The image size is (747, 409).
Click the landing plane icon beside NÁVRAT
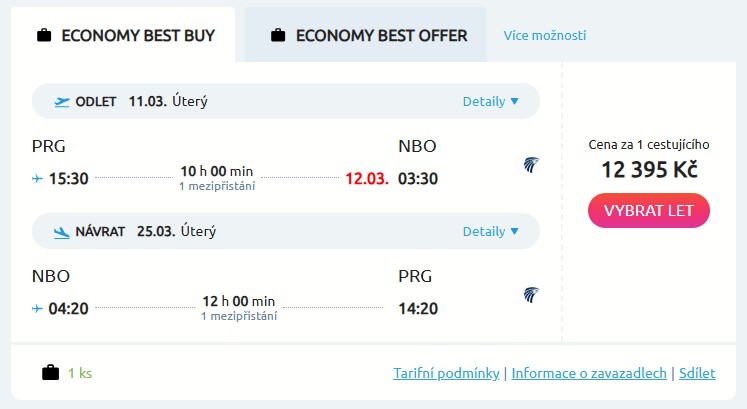[x=62, y=231]
